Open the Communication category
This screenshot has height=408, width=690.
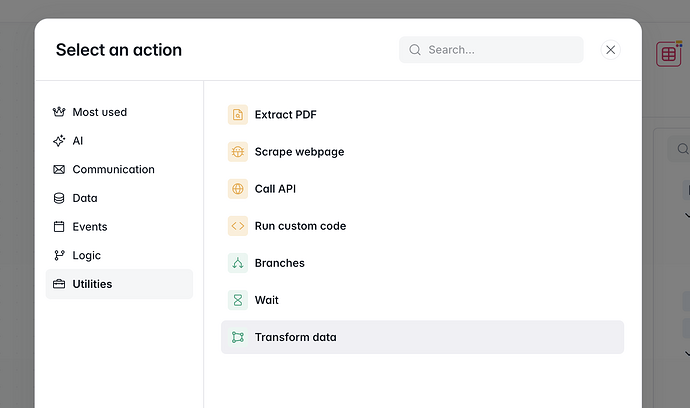coord(113,170)
